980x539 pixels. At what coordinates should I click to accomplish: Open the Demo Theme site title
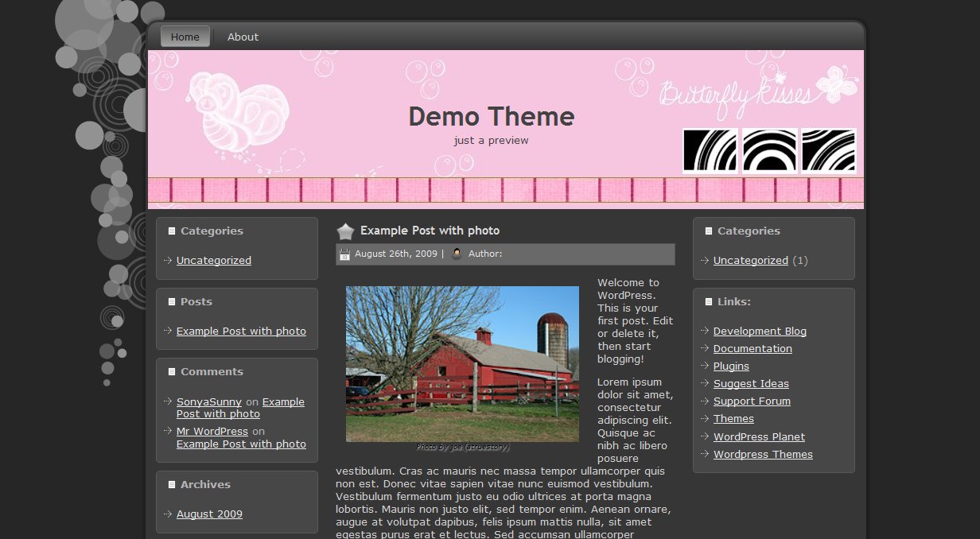(491, 117)
